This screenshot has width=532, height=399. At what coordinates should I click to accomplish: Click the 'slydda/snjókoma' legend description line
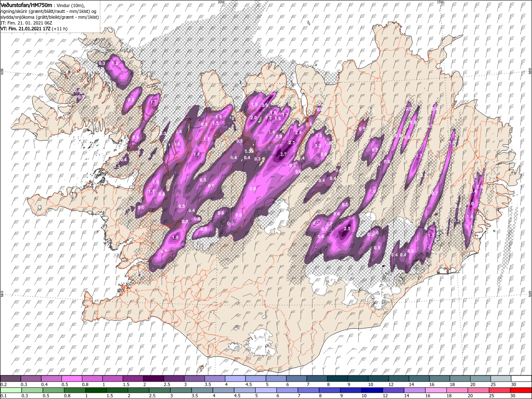[x=50, y=17]
